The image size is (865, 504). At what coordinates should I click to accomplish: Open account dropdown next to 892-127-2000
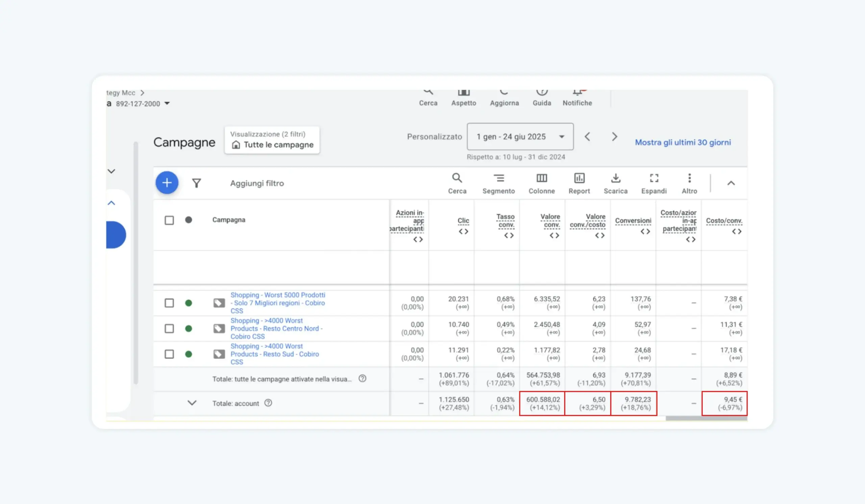pos(167,103)
